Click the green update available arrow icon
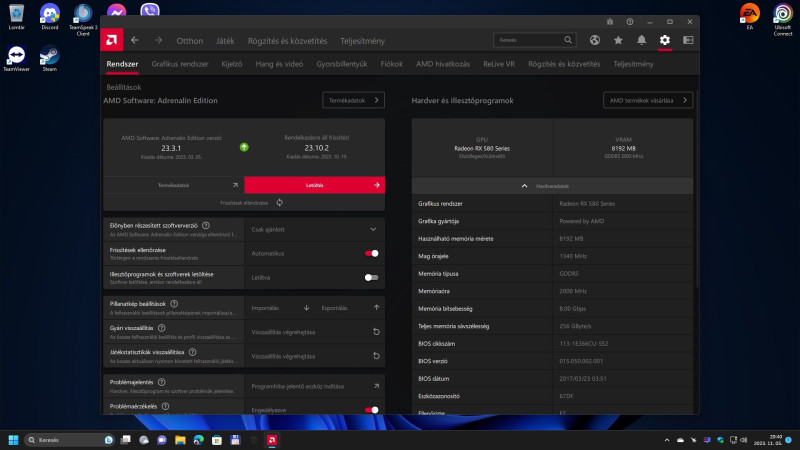This screenshot has height=450, width=800. pyautogui.click(x=244, y=147)
